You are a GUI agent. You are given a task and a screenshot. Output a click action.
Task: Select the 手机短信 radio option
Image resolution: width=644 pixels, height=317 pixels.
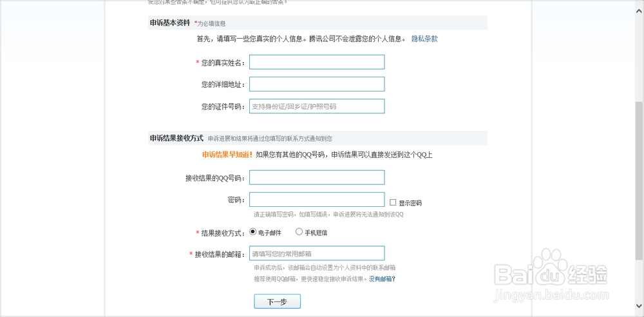(299, 232)
